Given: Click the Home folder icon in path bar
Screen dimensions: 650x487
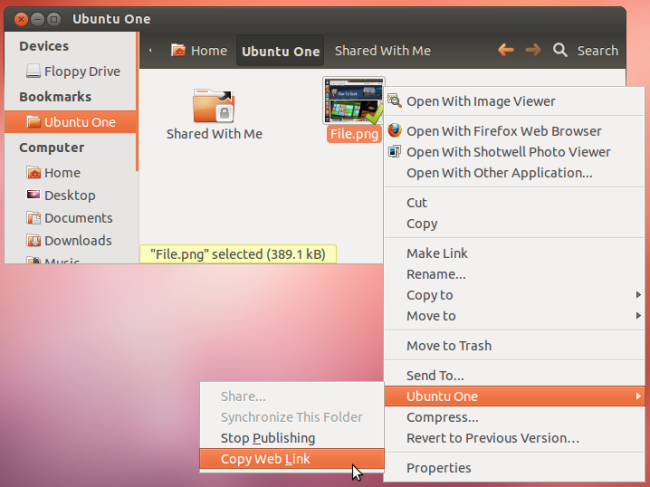Looking at the screenshot, I should tap(178, 50).
